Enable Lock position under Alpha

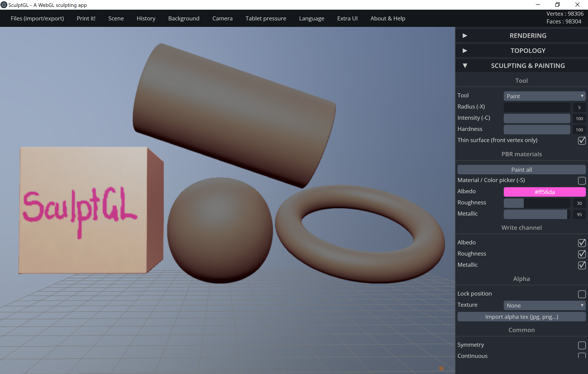pyautogui.click(x=582, y=294)
